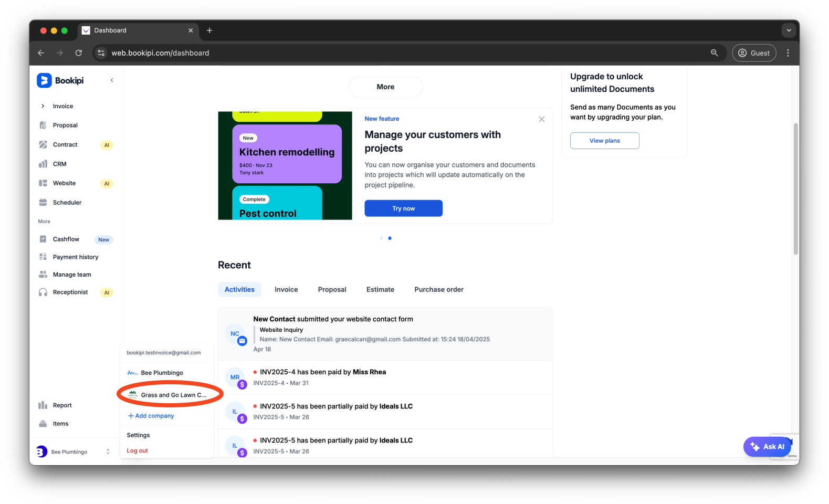The height and width of the screenshot is (504, 829).
Task: Switch to the Activities tab
Action: 239,289
